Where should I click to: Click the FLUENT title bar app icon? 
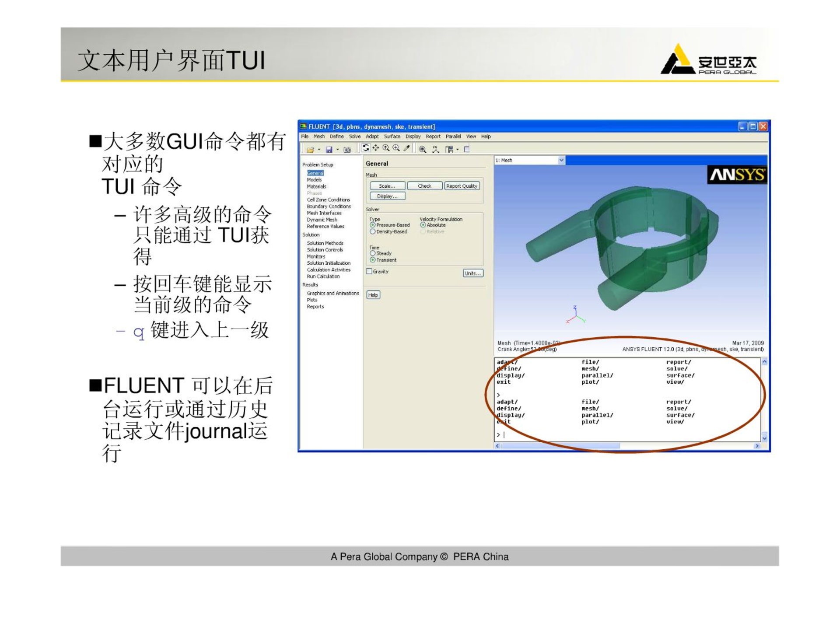point(303,126)
